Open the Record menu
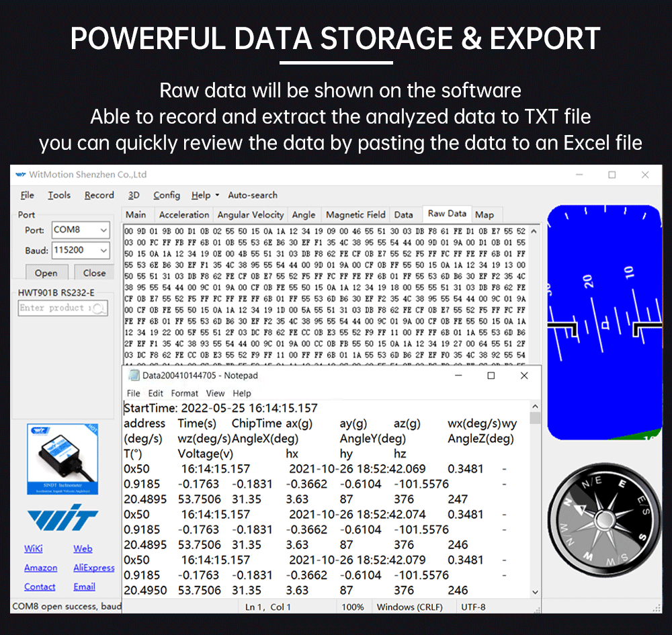 [x=99, y=195]
